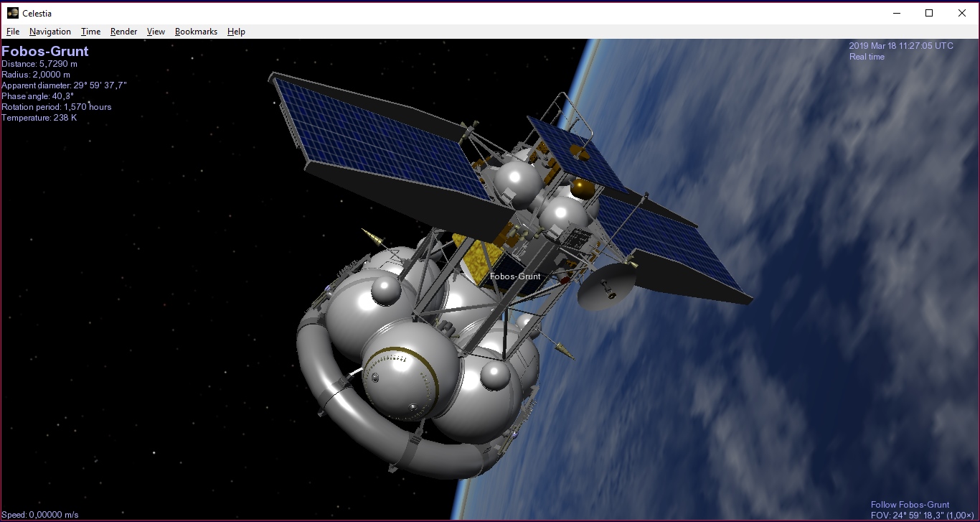Open the Navigation menu
980x522 pixels.
(50, 32)
